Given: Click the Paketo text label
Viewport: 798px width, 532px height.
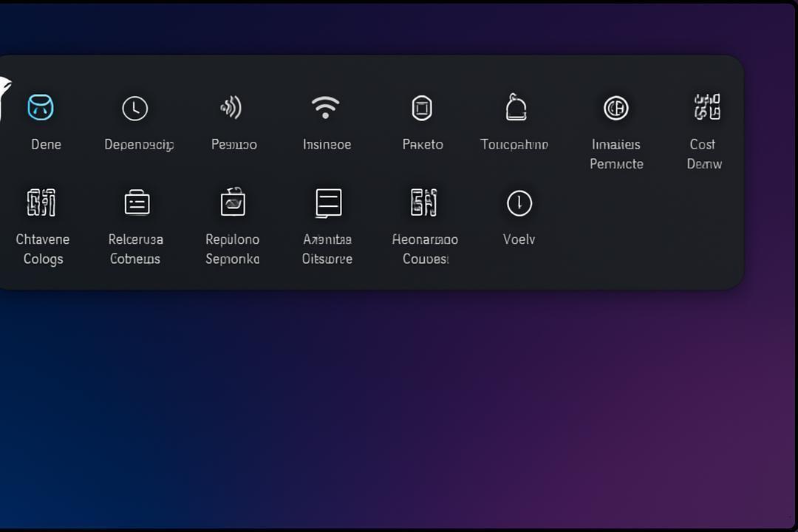Looking at the screenshot, I should tap(423, 145).
